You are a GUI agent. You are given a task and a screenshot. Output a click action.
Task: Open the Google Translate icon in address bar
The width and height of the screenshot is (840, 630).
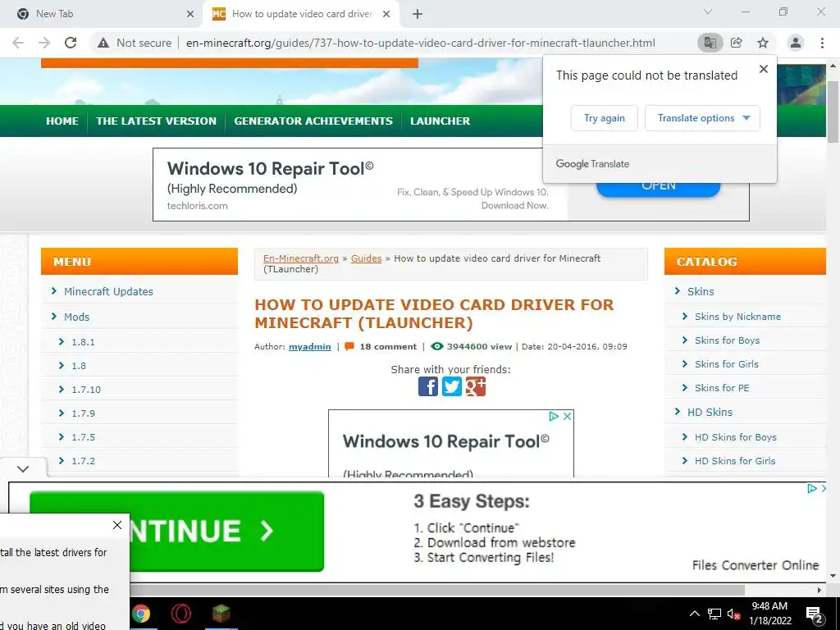(710, 43)
